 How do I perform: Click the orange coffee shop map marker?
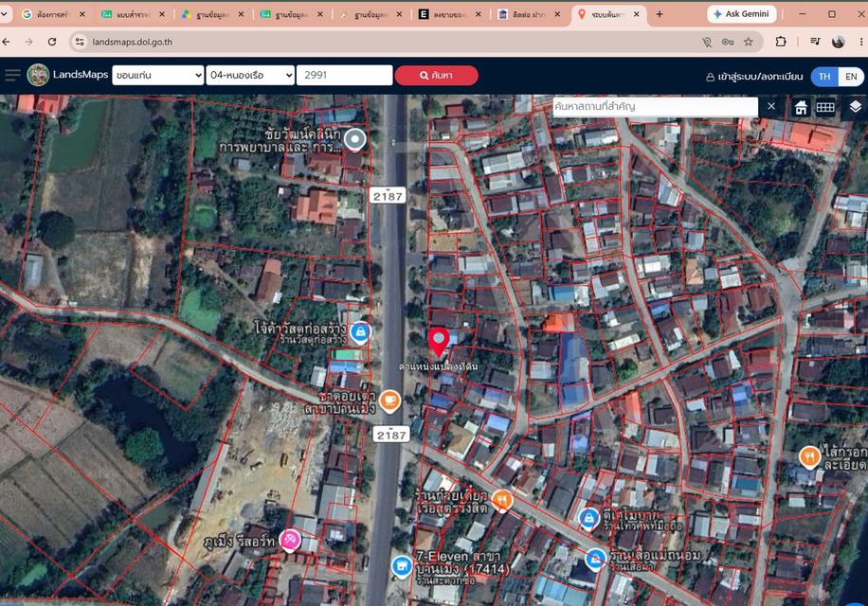(389, 401)
